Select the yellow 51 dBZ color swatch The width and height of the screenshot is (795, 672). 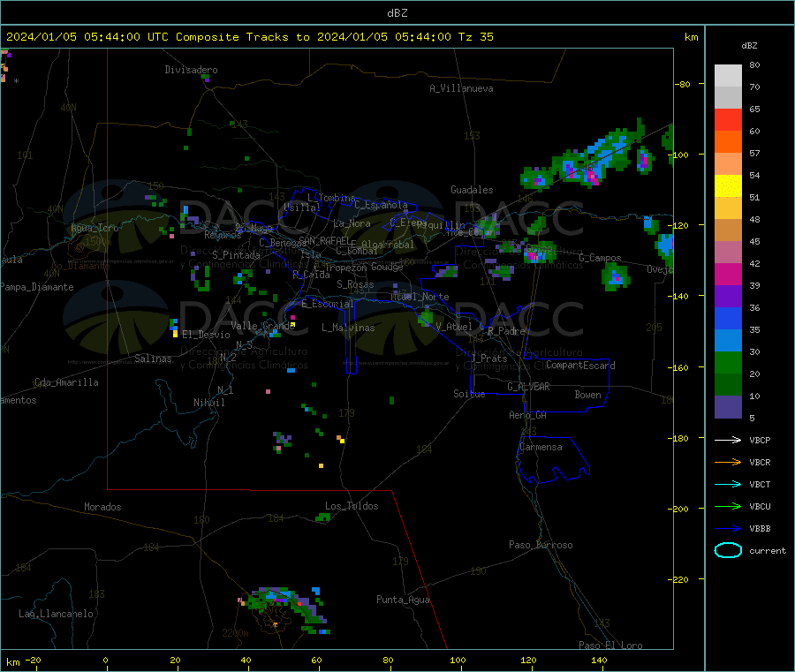pyautogui.click(x=728, y=186)
